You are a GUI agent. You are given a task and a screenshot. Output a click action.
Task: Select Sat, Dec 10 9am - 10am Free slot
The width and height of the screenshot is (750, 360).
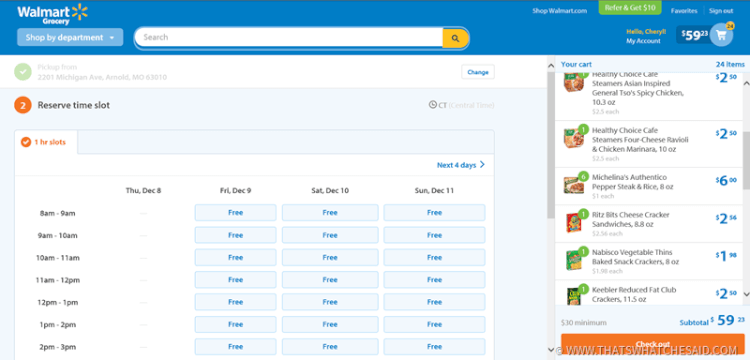click(330, 235)
